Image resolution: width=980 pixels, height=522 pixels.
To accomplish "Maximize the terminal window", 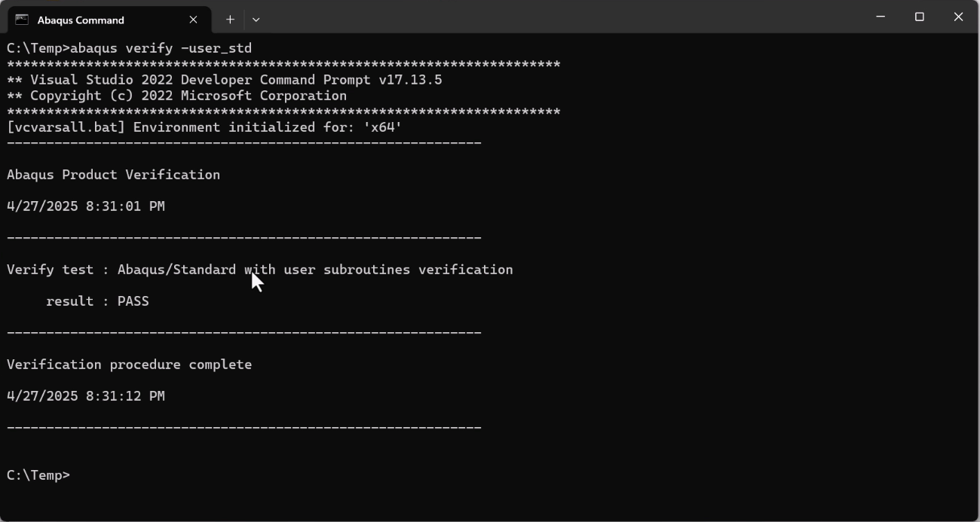I will [x=919, y=17].
